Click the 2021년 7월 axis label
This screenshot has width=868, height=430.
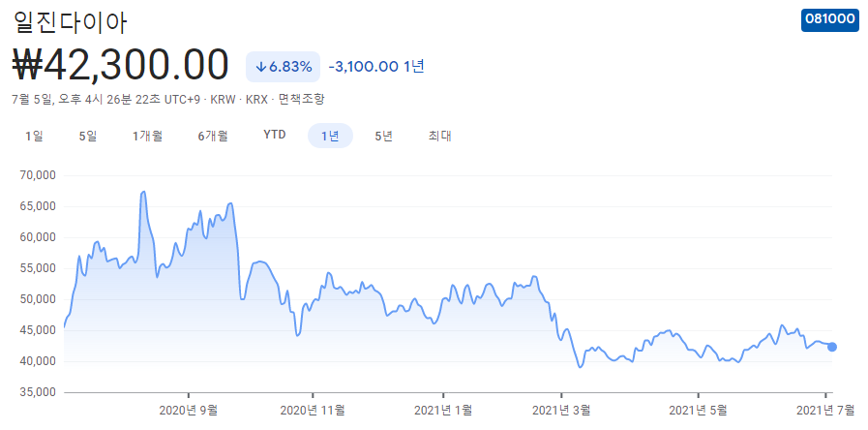pyautogui.click(x=825, y=411)
